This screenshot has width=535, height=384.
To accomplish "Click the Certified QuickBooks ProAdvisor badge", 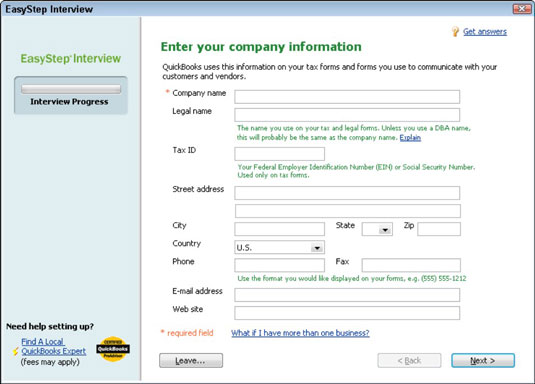I will [113, 349].
